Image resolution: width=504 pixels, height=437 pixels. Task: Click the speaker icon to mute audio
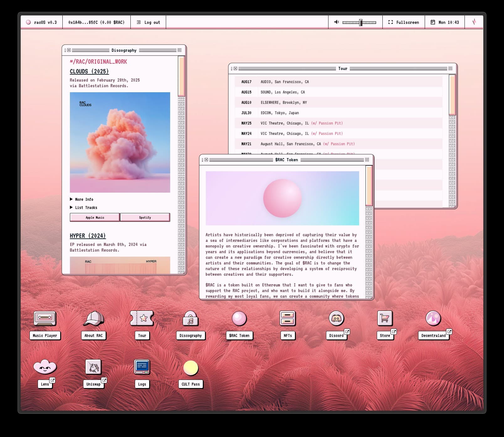coord(337,22)
